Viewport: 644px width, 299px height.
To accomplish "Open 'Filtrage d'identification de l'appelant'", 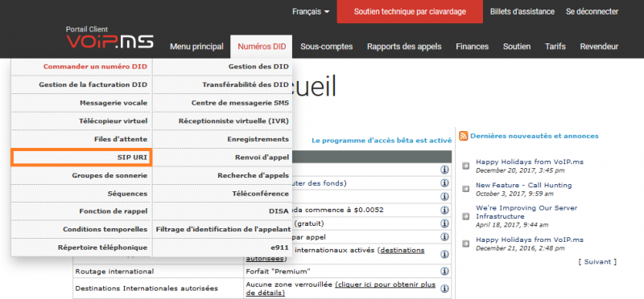I will click(222, 229).
